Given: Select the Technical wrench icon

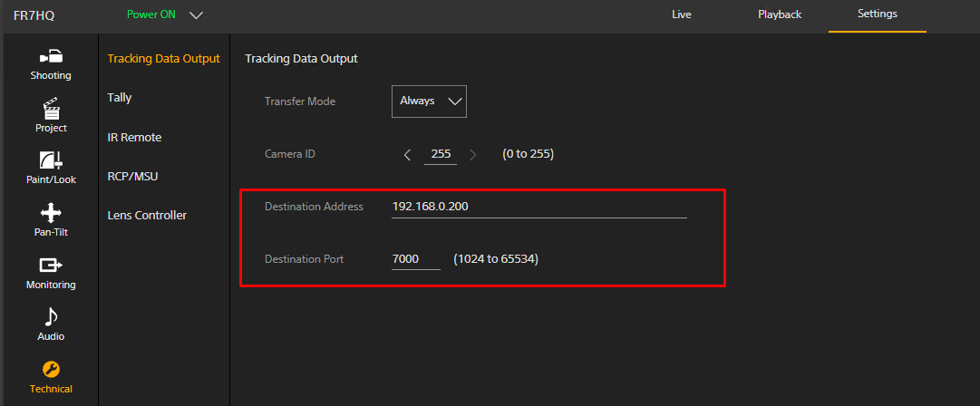Looking at the screenshot, I should pos(51,370).
